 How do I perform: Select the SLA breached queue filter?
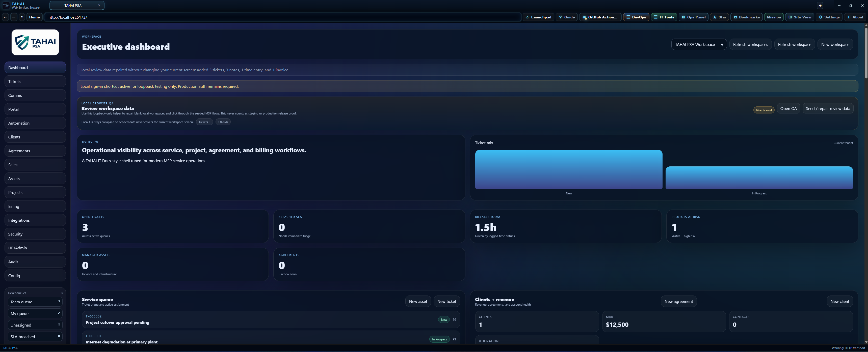[x=35, y=337]
